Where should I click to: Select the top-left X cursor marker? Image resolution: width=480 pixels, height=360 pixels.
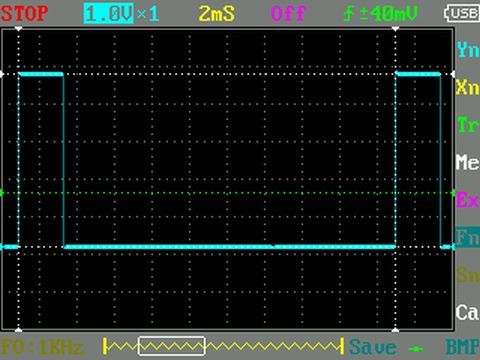(x=19, y=29)
